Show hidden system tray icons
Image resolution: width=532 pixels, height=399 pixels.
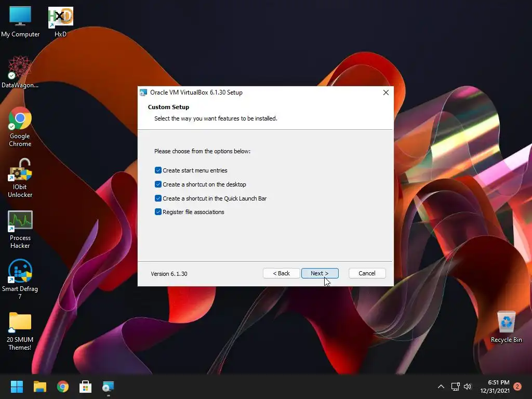click(441, 387)
